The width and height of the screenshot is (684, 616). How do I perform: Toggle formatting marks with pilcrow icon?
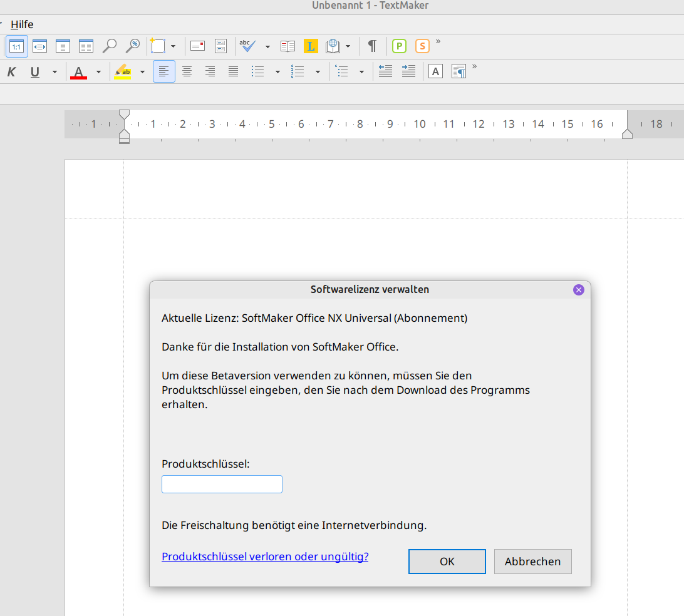(372, 46)
